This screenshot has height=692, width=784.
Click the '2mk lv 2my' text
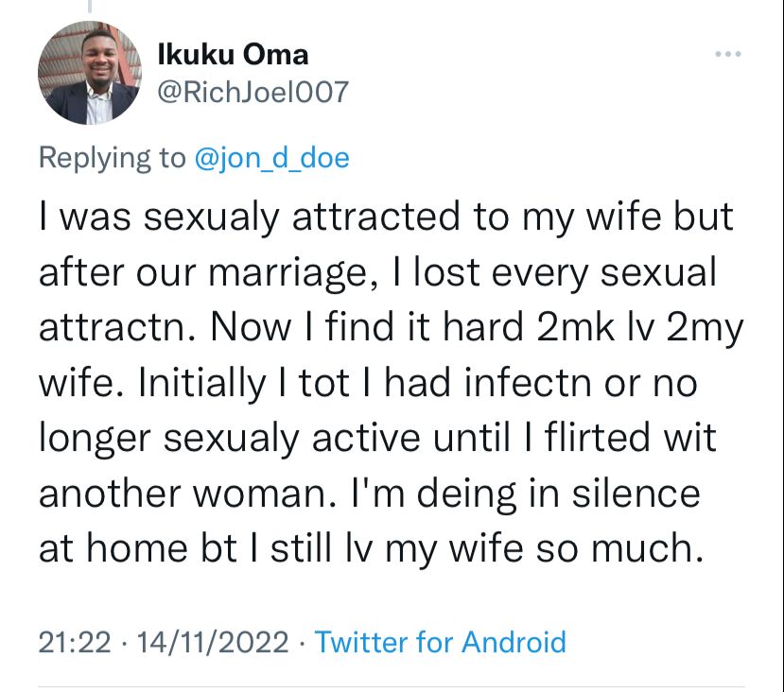640,328
